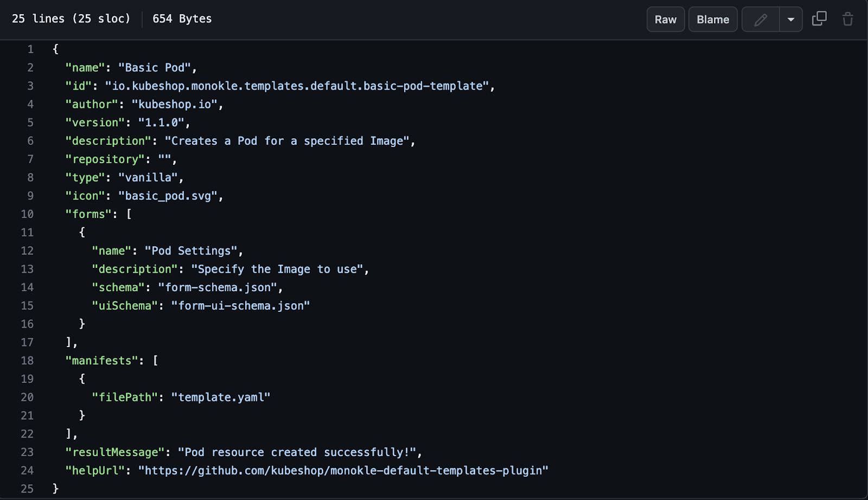Click the pencil icon to edit file

(x=761, y=20)
